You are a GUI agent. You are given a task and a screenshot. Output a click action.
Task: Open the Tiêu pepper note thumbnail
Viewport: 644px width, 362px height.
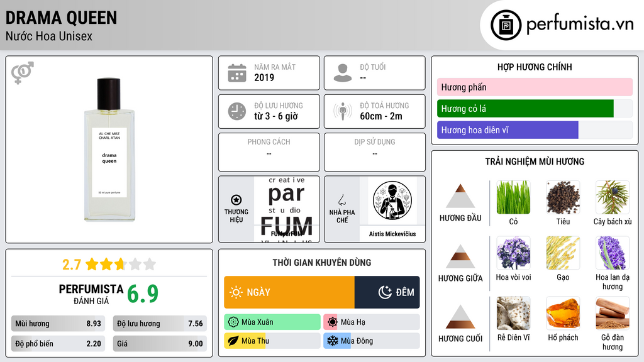(563, 197)
